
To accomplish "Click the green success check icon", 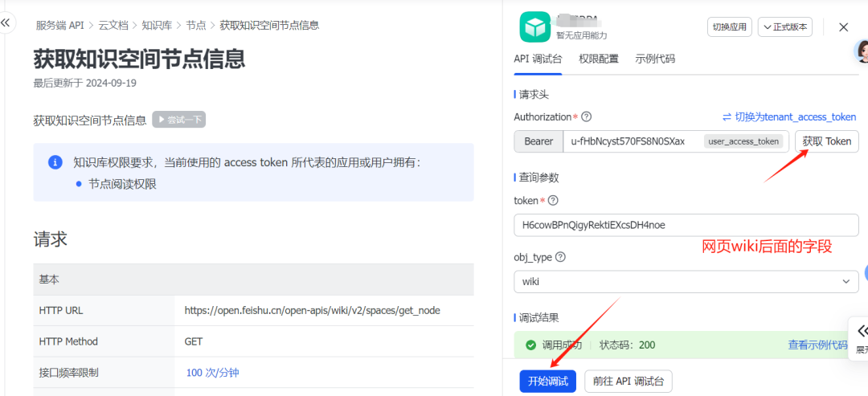I will click(531, 345).
